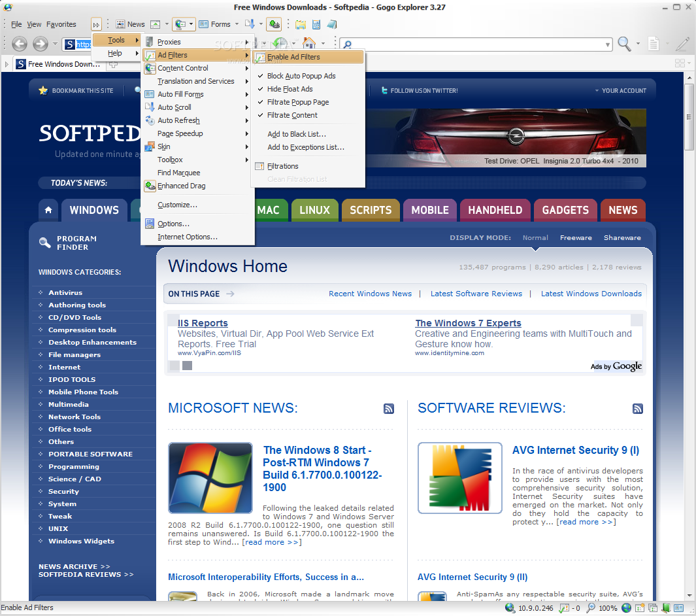Expand the Content Control submenu

[197, 68]
